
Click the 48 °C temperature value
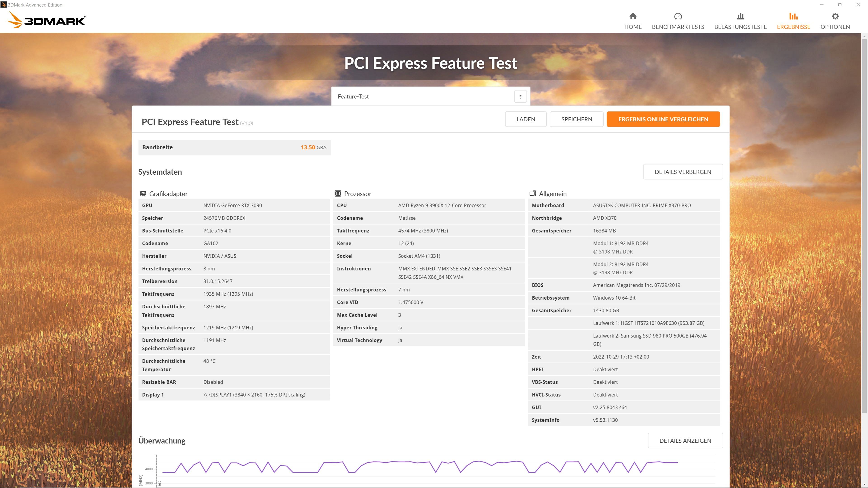point(209,361)
